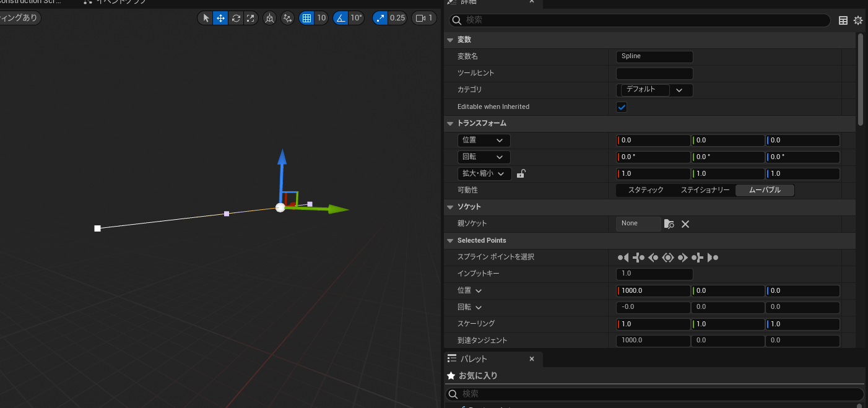868x408 pixels.
Task: Enable the Editable when Inherited checkbox
Action: 622,106
